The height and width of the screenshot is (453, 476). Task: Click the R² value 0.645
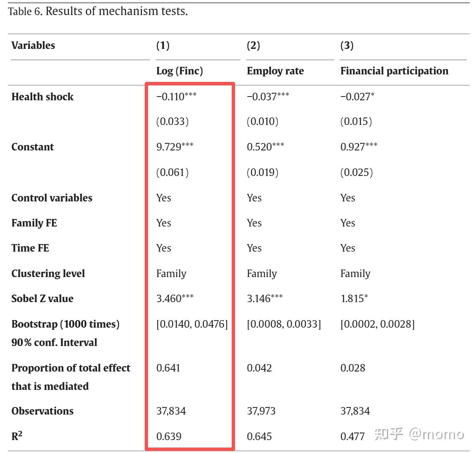tap(259, 437)
